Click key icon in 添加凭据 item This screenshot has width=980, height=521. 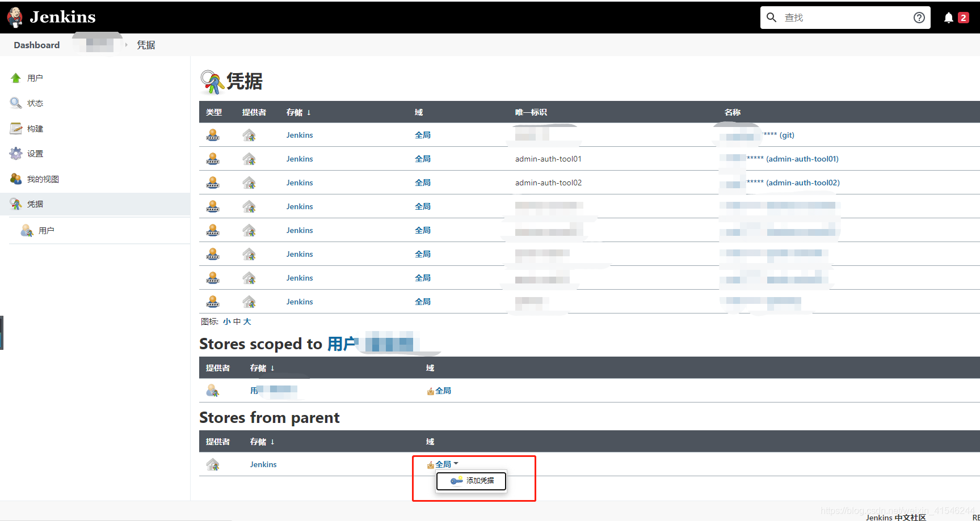click(457, 481)
